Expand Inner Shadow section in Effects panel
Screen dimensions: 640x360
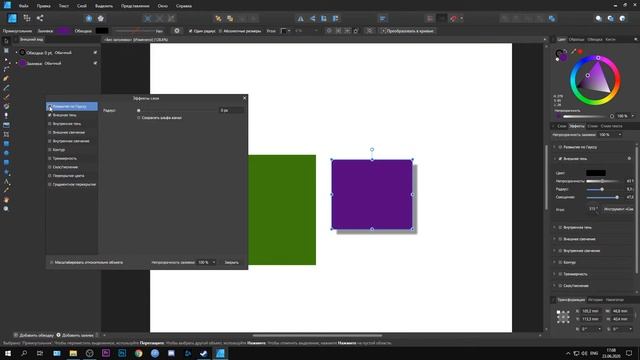tap(554, 227)
